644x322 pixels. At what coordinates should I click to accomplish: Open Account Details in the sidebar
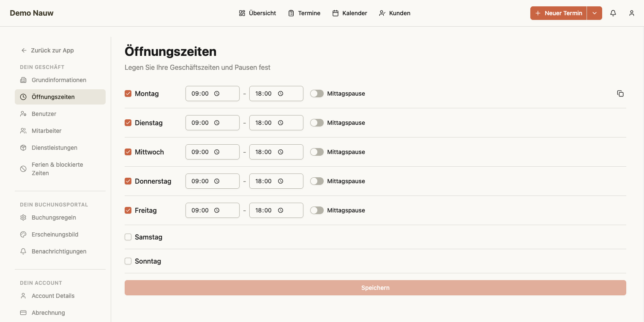[x=60, y=296]
